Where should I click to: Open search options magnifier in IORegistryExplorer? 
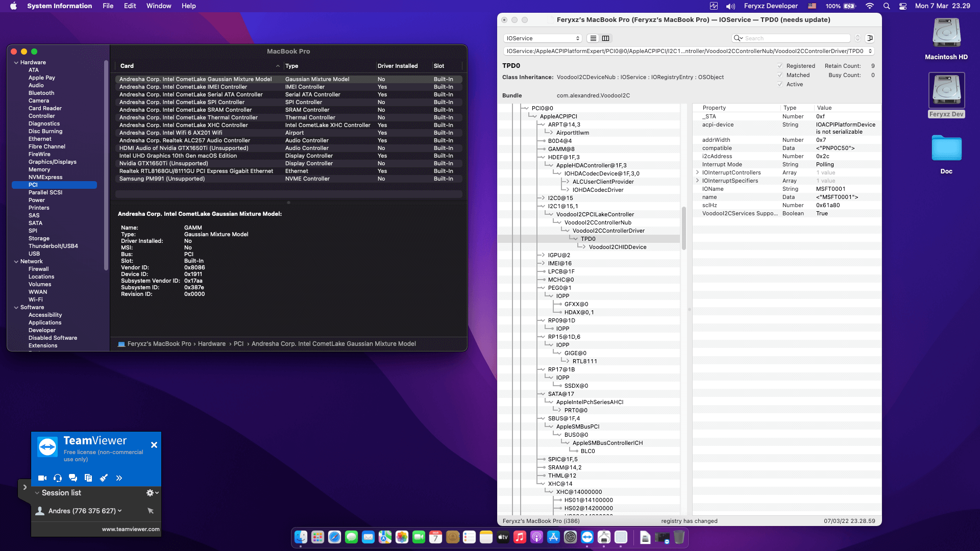pos(738,38)
